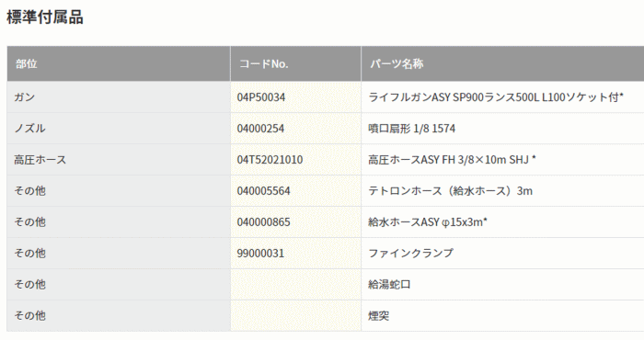Image resolution: width=644 pixels, height=340 pixels.
Task: Click the 給湯蛇口 part name
Action: point(389,284)
